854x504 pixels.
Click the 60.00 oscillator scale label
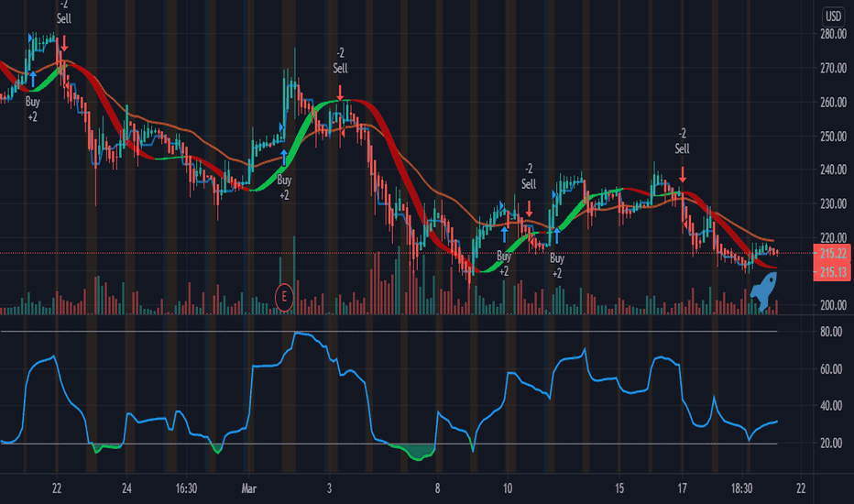[831, 369]
